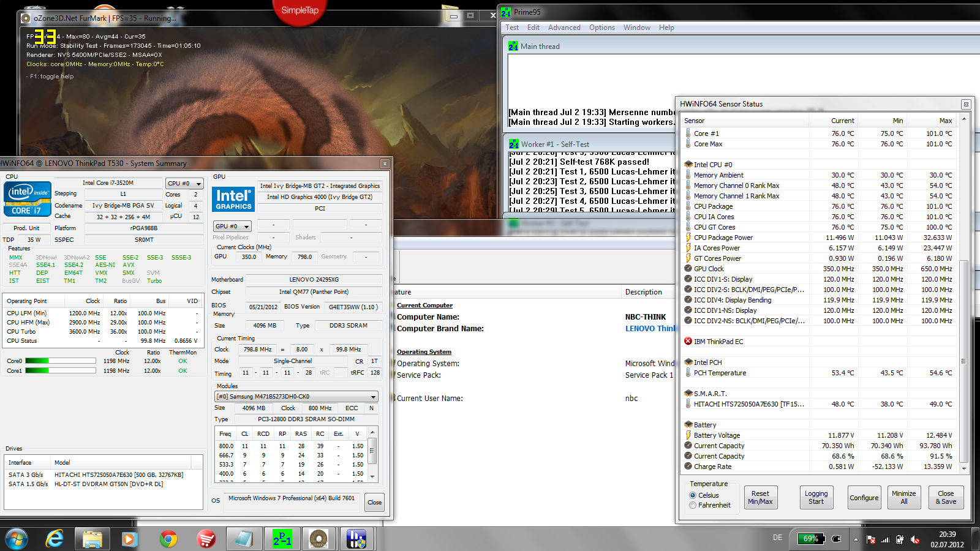Select the Fahrenheit temperature option

coord(693,505)
